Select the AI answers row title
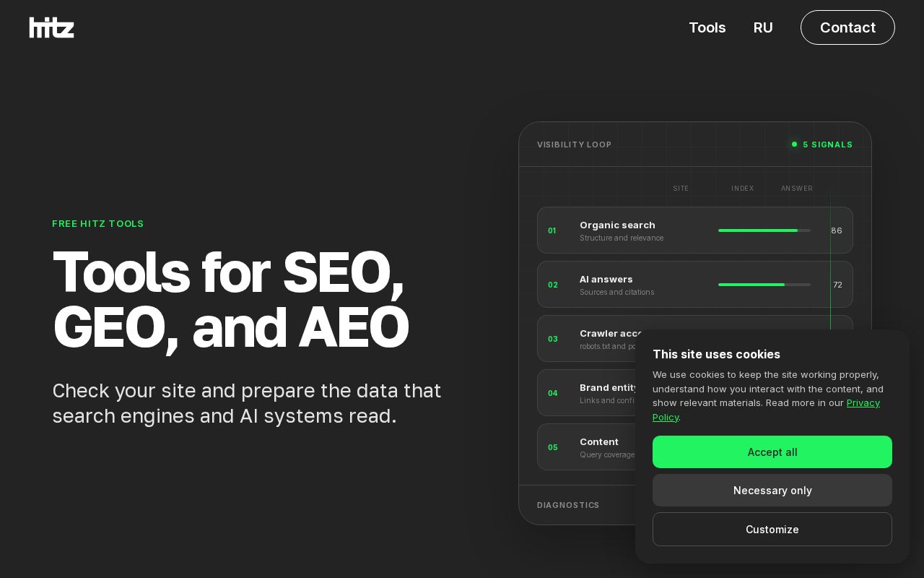Viewport: 924px width, 578px height. pyautogui.click(x=606, y=279)
